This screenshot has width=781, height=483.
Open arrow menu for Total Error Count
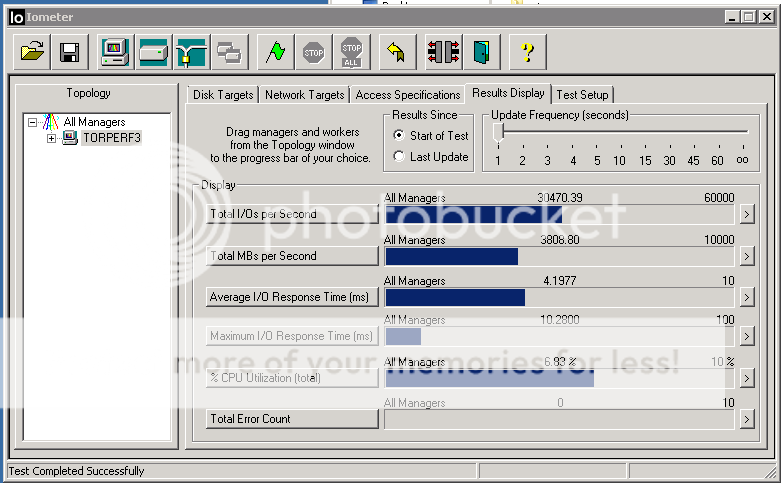(746, 419)
